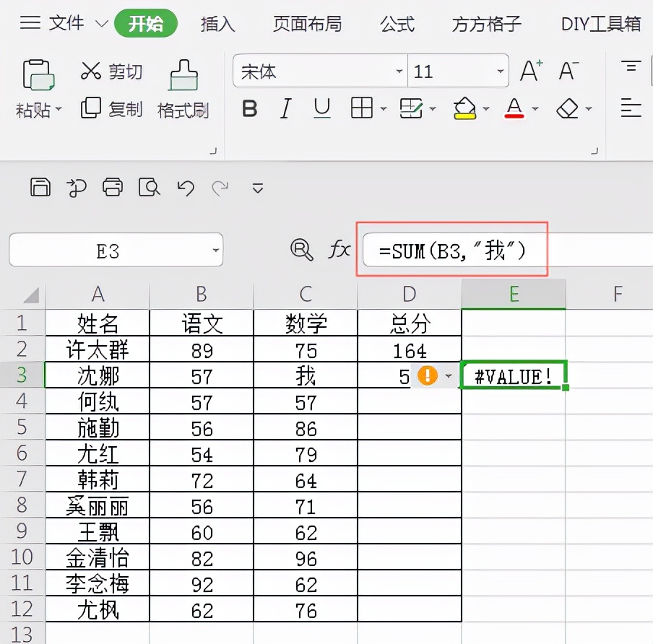Click cell D2 showing 164
The width and height of the screenshot is (653, 644).
(410, 349)
